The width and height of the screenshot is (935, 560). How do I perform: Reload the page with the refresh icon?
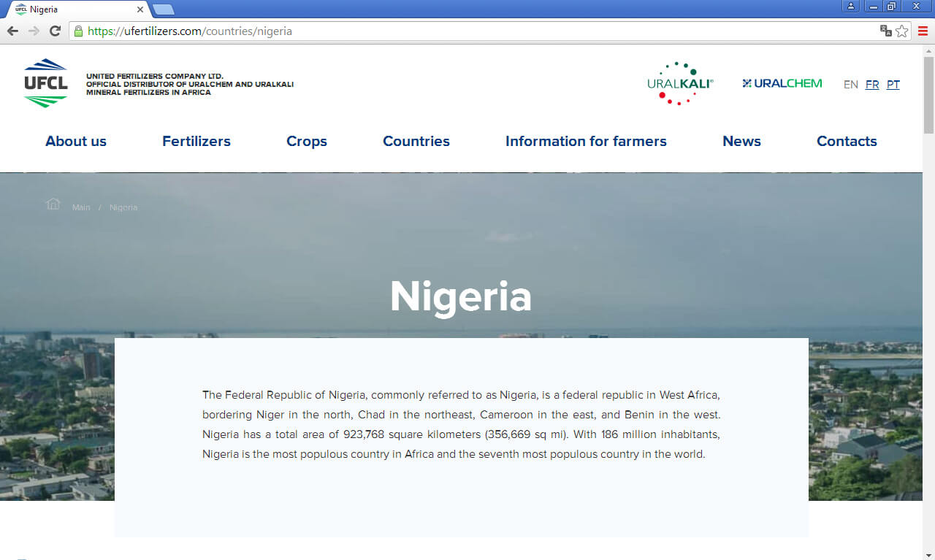click(x=55, y=31)
